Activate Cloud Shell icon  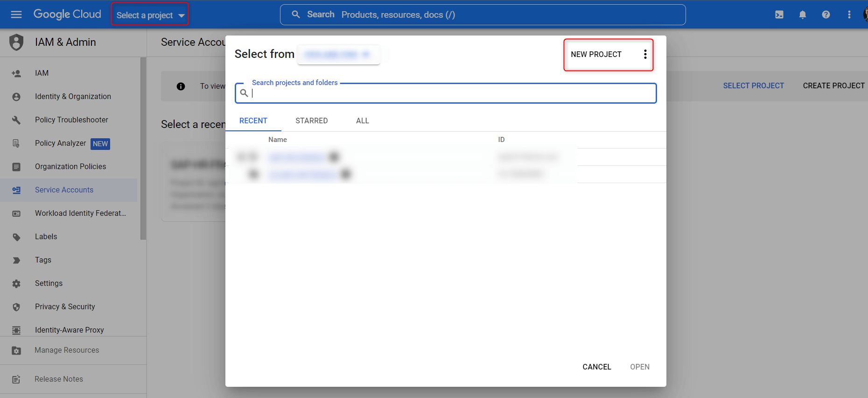click(x=779, y=14)
